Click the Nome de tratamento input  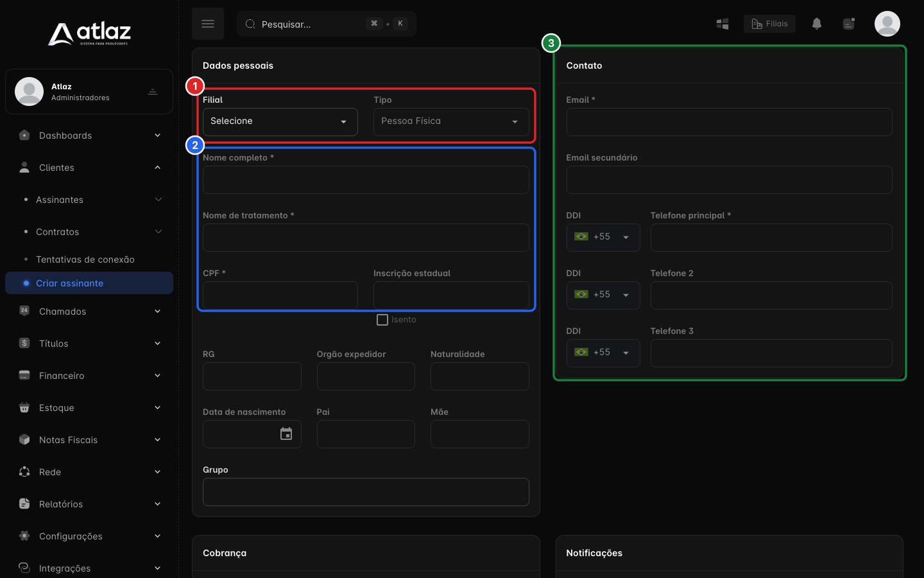point(366,238)
